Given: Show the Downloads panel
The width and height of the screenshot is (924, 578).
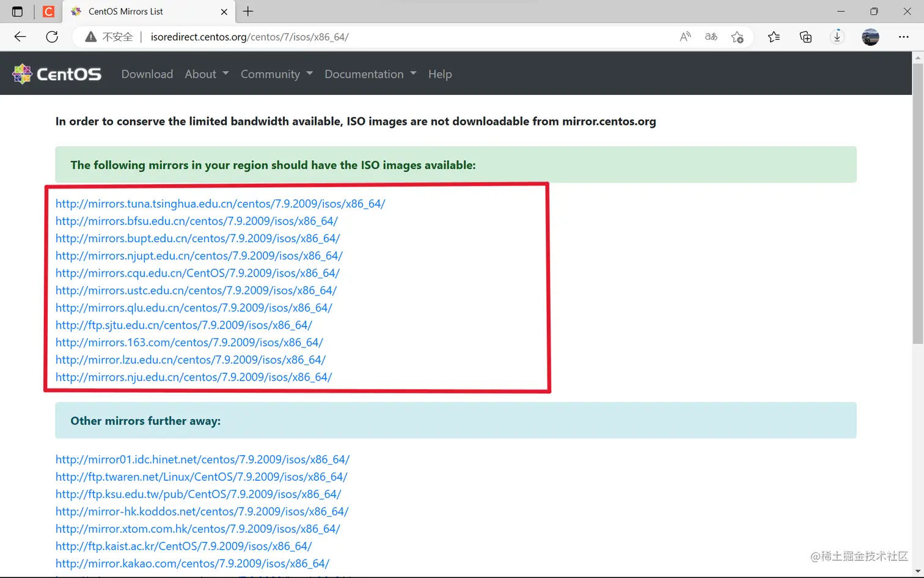Looking at the screenshot, I should 837,37.
